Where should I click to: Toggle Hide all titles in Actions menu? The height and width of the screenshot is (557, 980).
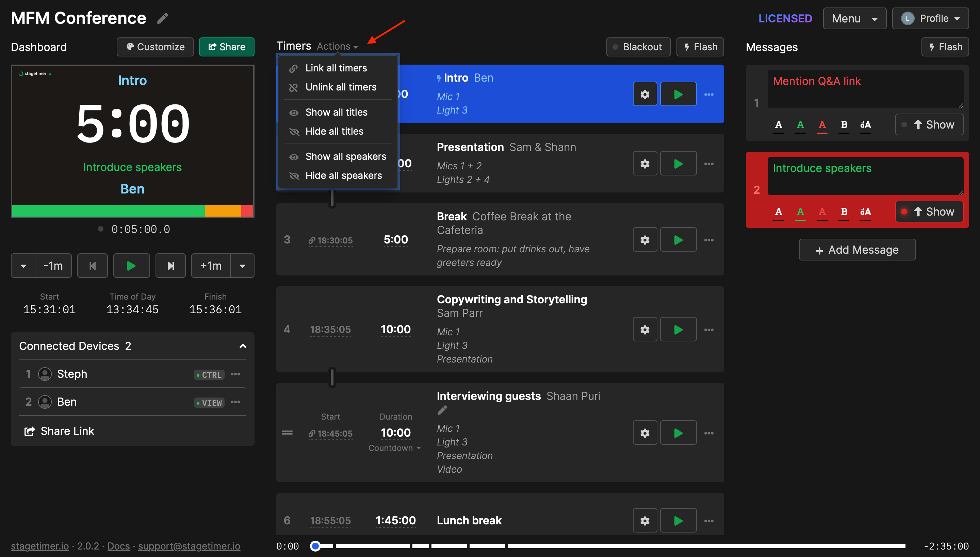pos(334,131)
